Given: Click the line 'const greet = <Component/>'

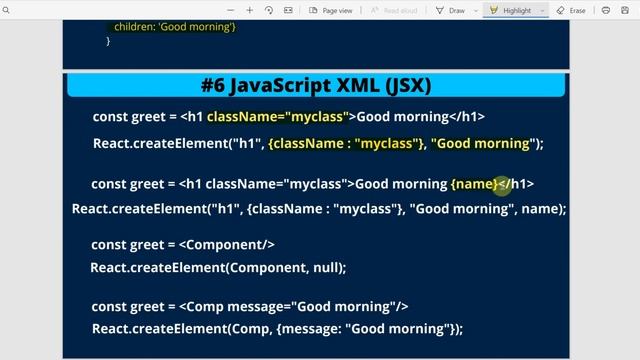Looking at the screenshot, I should tap(183, 244).
